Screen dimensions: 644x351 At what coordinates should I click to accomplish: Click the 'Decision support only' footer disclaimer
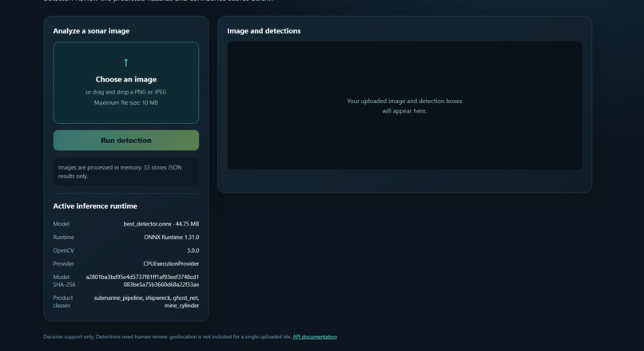[x=167, y=337]
